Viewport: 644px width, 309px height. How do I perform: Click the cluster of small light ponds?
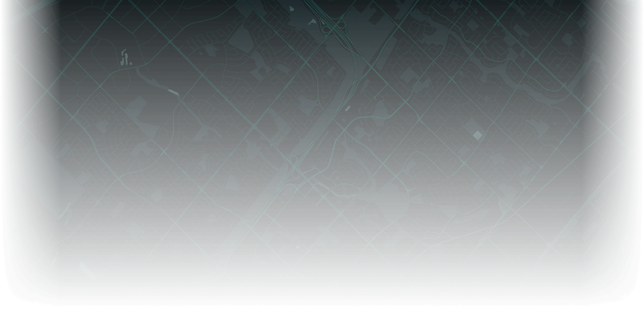pyautogui.click(x=125, y=58)
